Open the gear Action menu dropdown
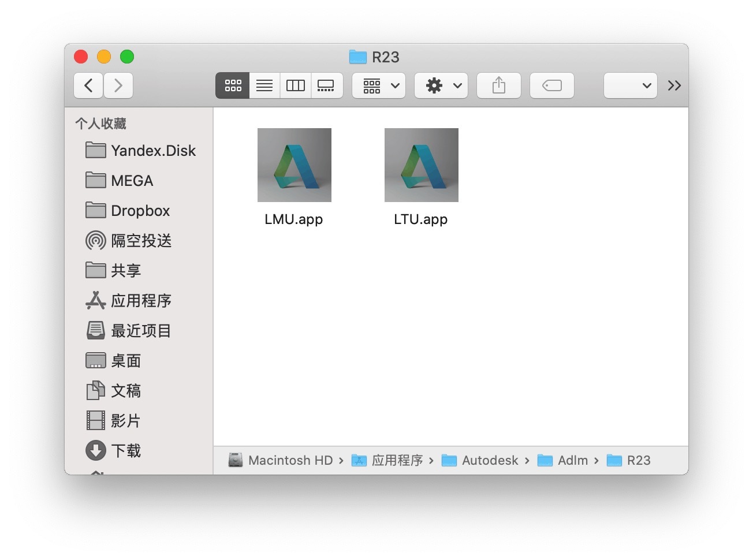This screenshot has height=560, width=753. [441, 85]
